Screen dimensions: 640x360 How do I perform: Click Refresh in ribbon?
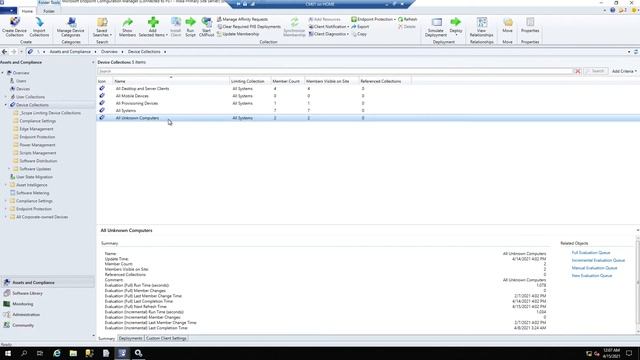point(408,19)
